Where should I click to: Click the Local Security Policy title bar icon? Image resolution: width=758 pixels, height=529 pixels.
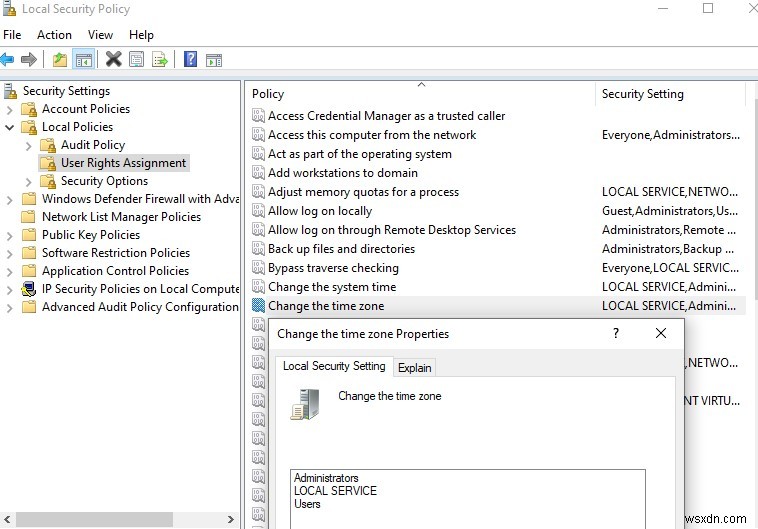pos(9,9)
